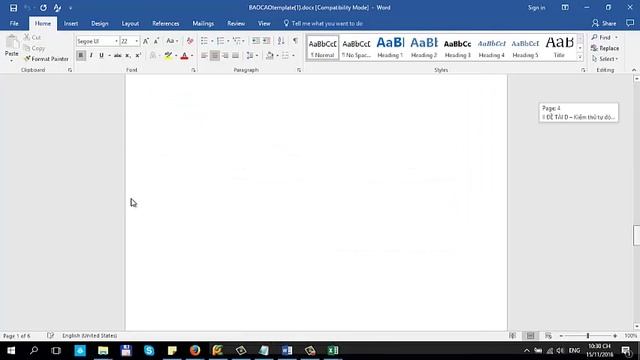Open font color dropdown arrow
640x360 pixels.
(192, 56)
